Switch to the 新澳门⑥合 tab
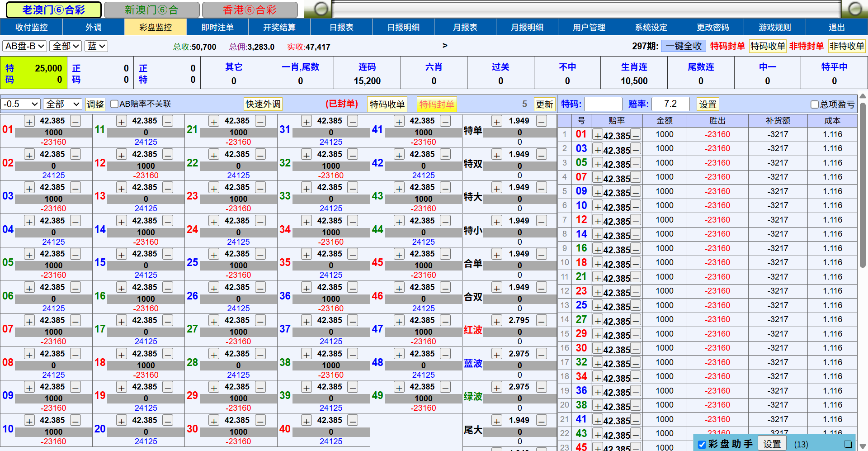Screen dimensions: 868x451 tap(151, 10)
